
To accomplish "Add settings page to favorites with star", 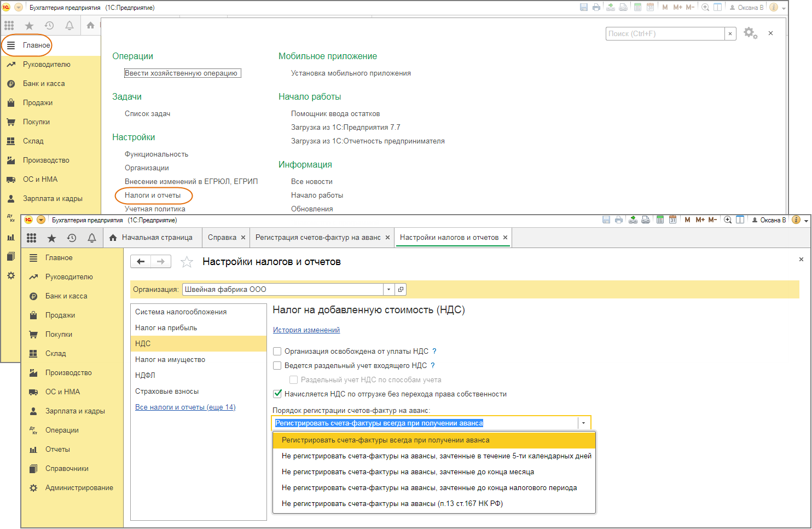I will point(187,262).
